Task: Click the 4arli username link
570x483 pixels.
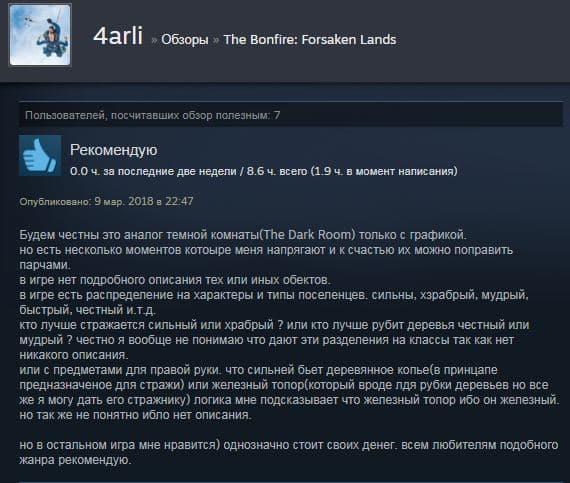Action: [118, 36]
